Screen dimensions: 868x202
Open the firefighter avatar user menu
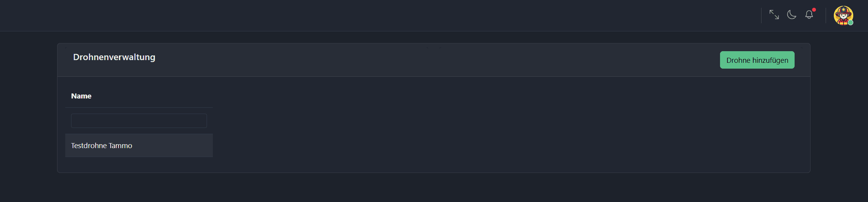click(843, 16)
